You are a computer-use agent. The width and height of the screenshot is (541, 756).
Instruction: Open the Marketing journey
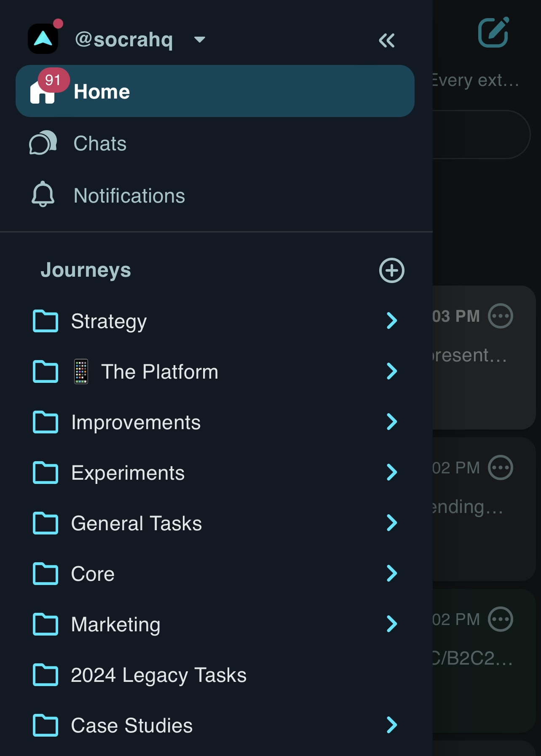(x=116, y=624)
